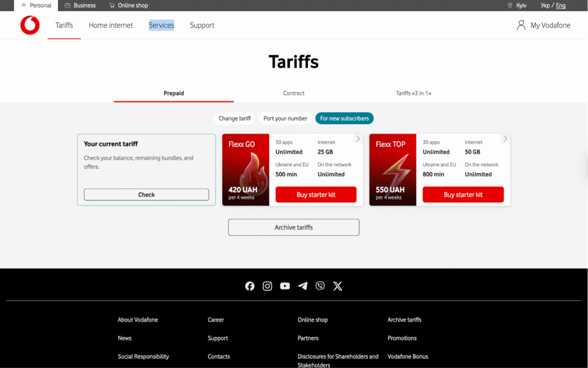
Task: Click the location pin icon near Kyiv
Action: point(510,5)
